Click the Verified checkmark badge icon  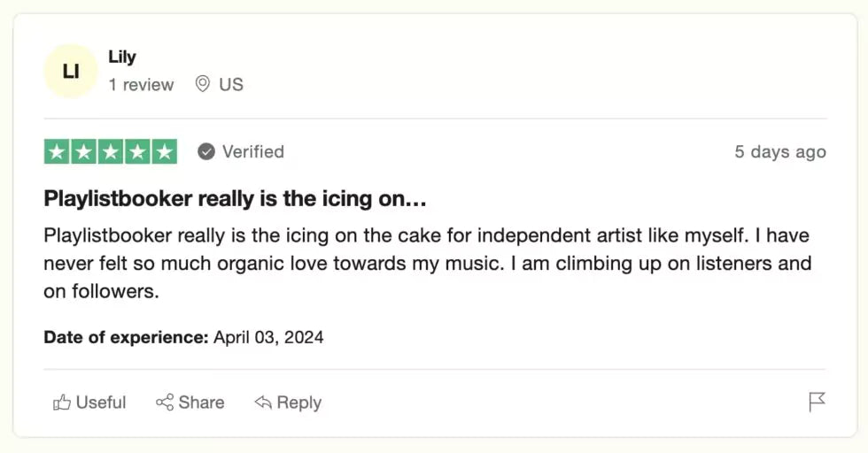tap(206, 152)
